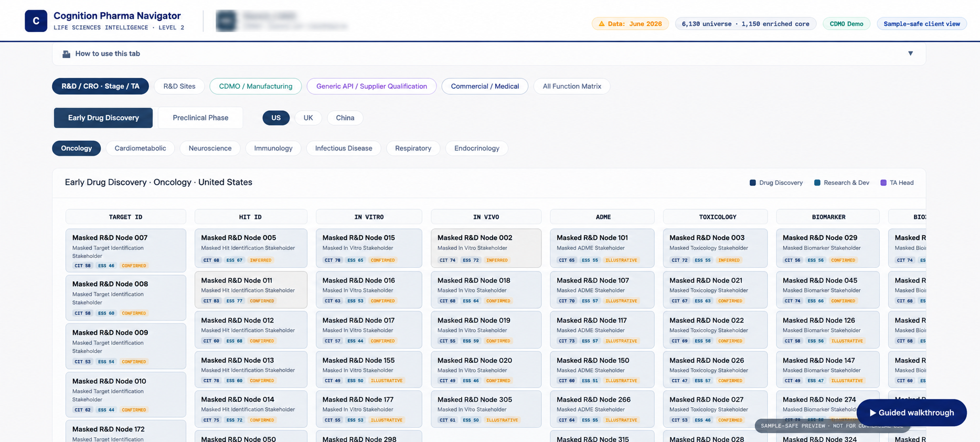Click the play icon in Guided walkthrough
The height and width of the screenshot is (442, 980).
(872, 413)
